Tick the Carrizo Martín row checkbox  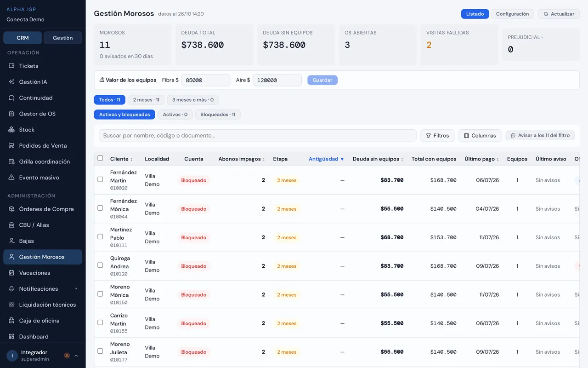pos(100,322)
